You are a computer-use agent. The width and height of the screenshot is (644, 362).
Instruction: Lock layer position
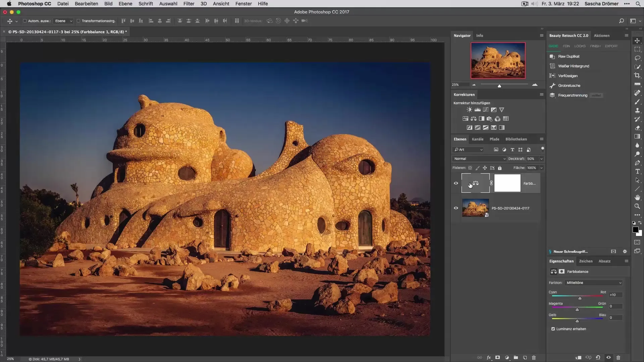[485, 168]
